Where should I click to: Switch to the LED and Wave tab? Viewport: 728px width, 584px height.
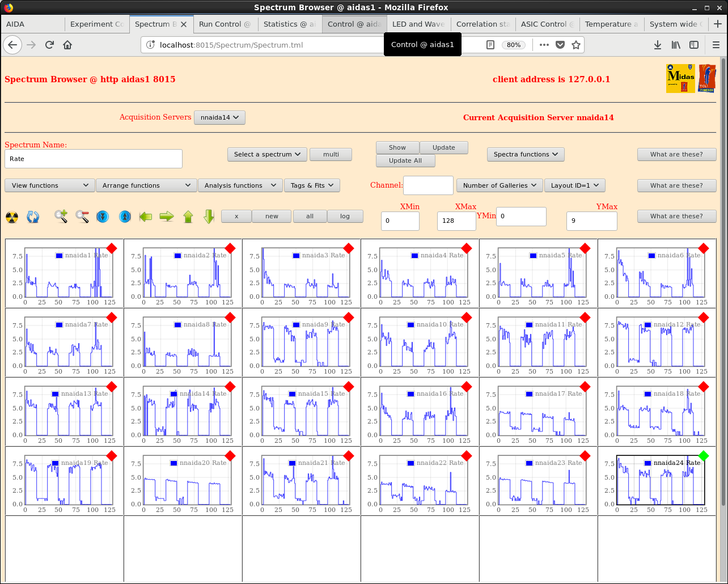pos(418,24)
